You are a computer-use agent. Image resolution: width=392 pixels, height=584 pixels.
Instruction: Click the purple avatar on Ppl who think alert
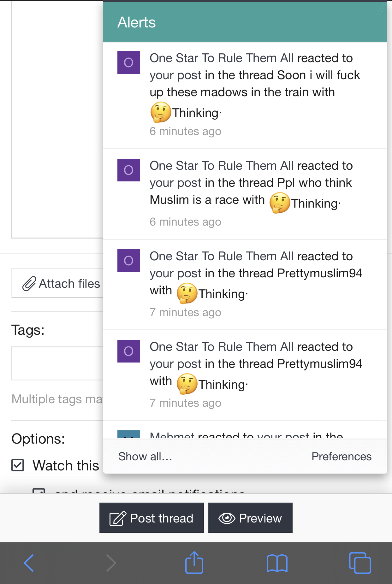[129, 170]
